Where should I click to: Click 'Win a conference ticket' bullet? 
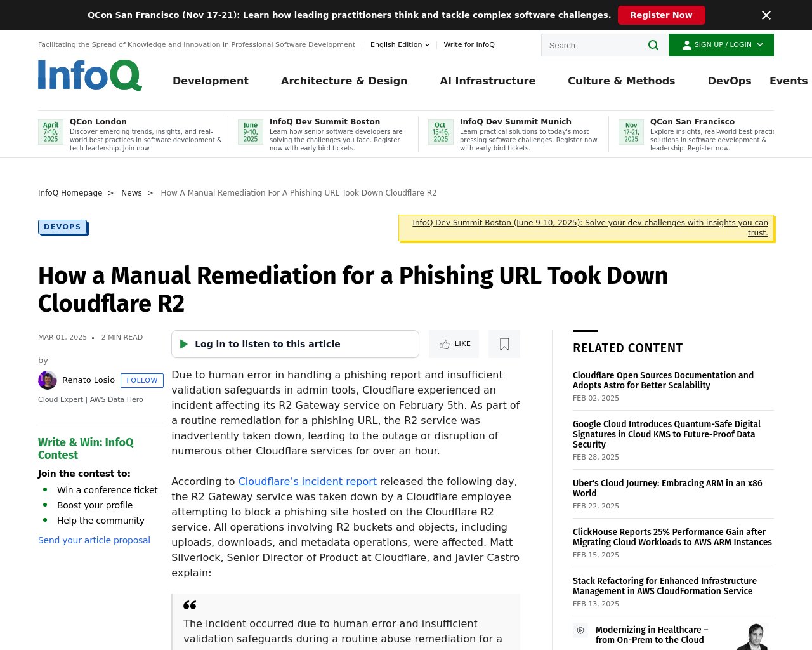[107, 490]
